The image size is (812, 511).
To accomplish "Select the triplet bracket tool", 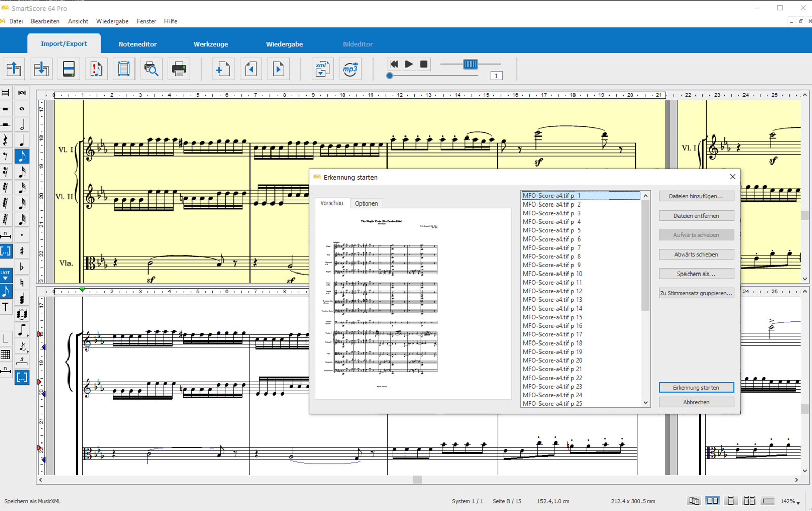I will tap(22, 361).
